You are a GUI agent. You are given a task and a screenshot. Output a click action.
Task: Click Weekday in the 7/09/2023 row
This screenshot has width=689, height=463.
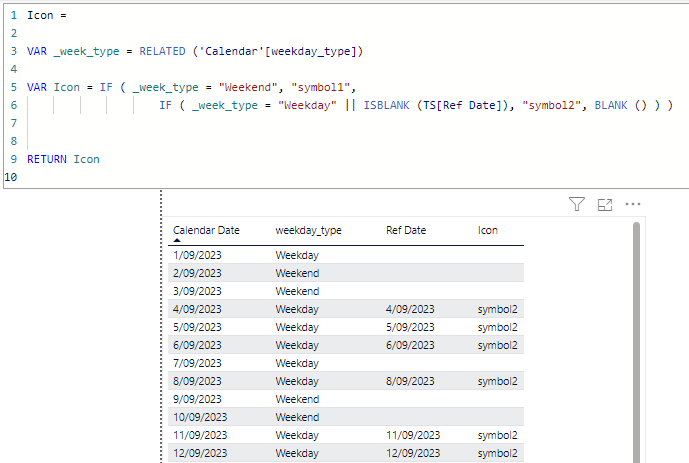tap(297, 363)
